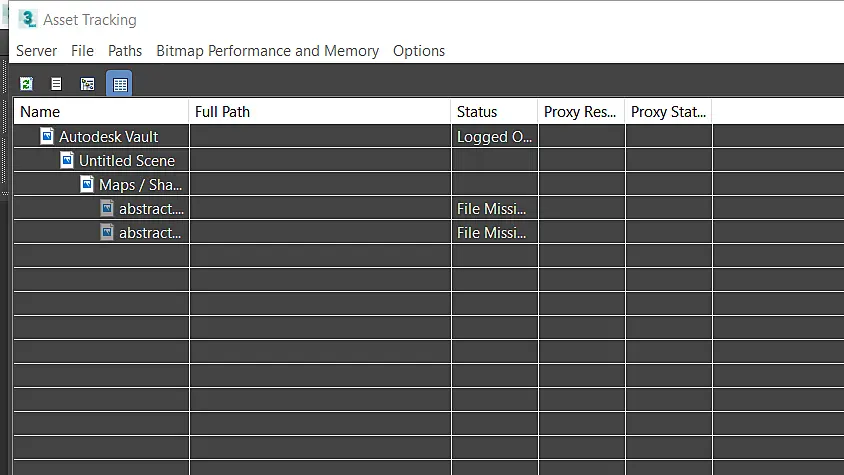Image resolution: width=844 pixels, height=475 pixels.
Task: Select the Table View icon
Action: point(119,84)
